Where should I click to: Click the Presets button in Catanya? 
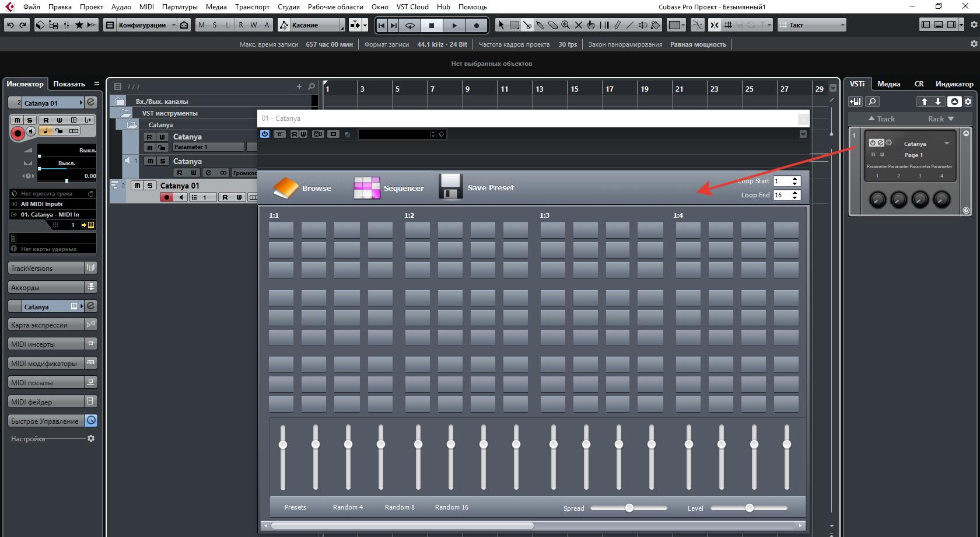coord(295,507)
